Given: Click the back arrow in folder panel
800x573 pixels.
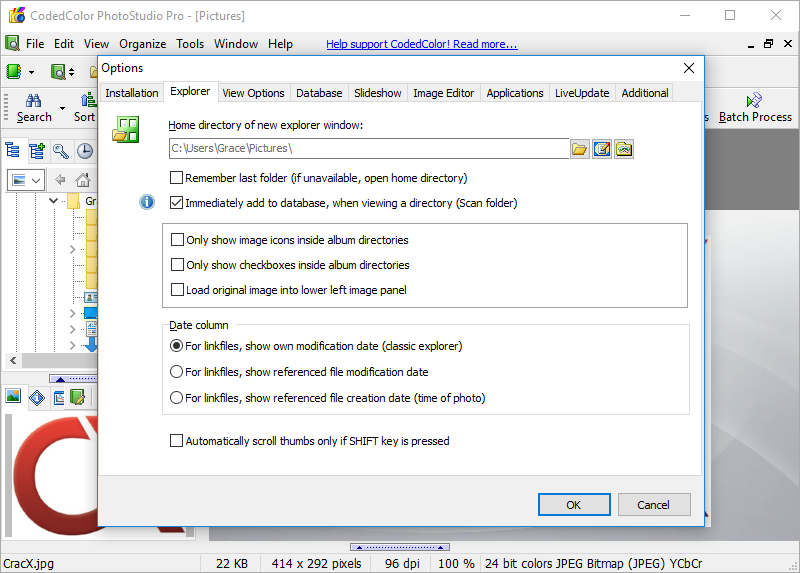Looking at the screenshot, I should [x=60, y=180].
